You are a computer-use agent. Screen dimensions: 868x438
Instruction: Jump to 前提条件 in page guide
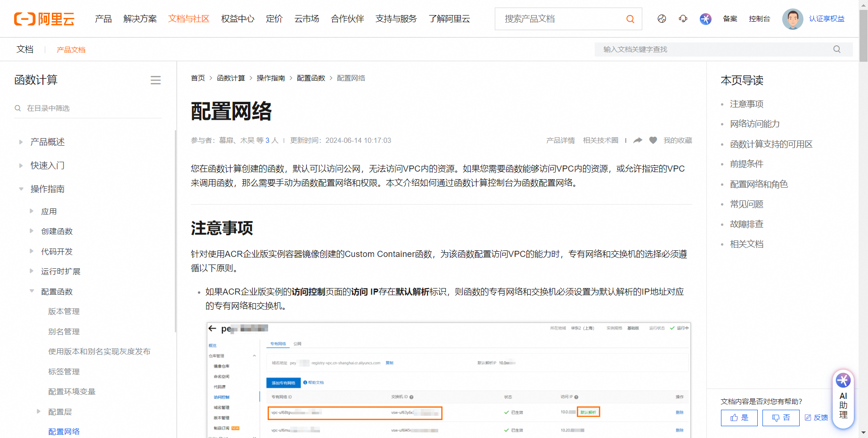pyautogui.click(x=746, y=164)
